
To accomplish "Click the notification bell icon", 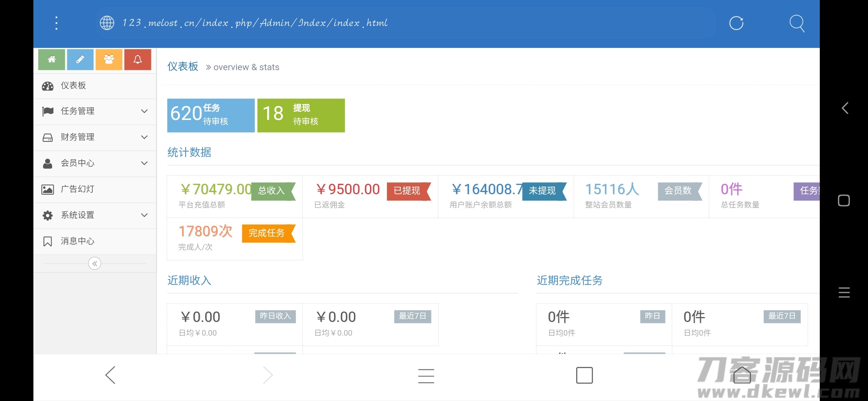I will (x=138, y=59).
